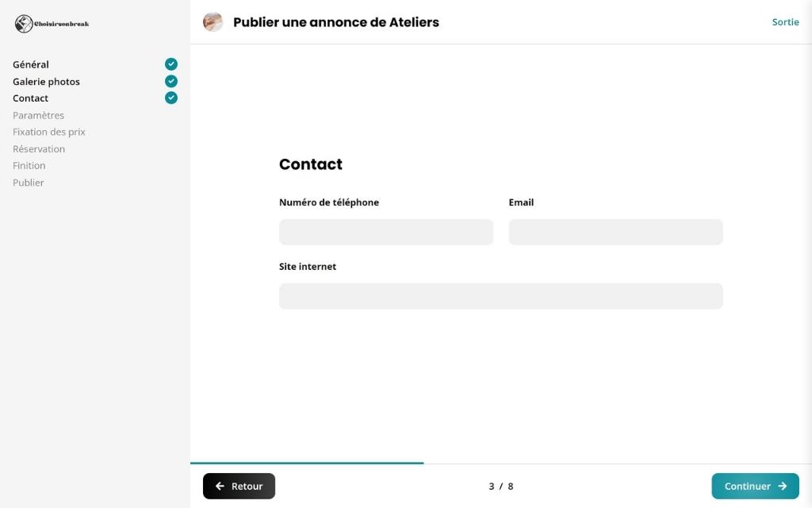Image resolution: width=812 pixels, height=508 pixels.
Task: Select the Publier step in sidebar
Action: pos(29,183)
